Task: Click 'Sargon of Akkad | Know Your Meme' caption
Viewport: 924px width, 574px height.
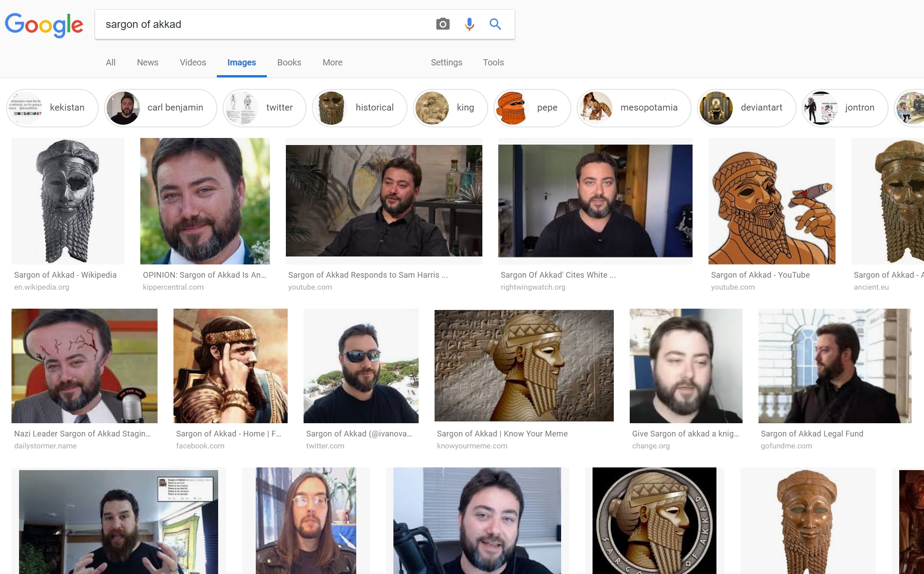Action: [502, 434]
